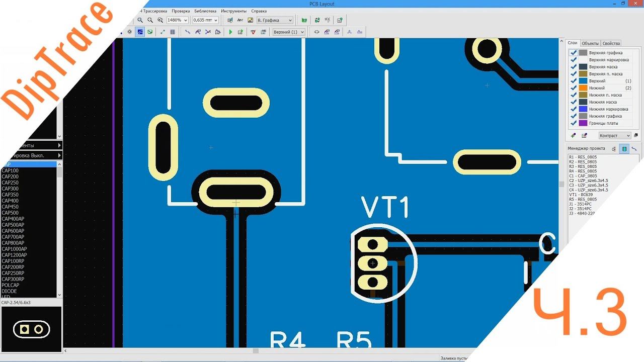The width and height of the screenshot is (644, 362).
Task: Expand the Выкл. option arrow
Action: click(x=59, y=155)
